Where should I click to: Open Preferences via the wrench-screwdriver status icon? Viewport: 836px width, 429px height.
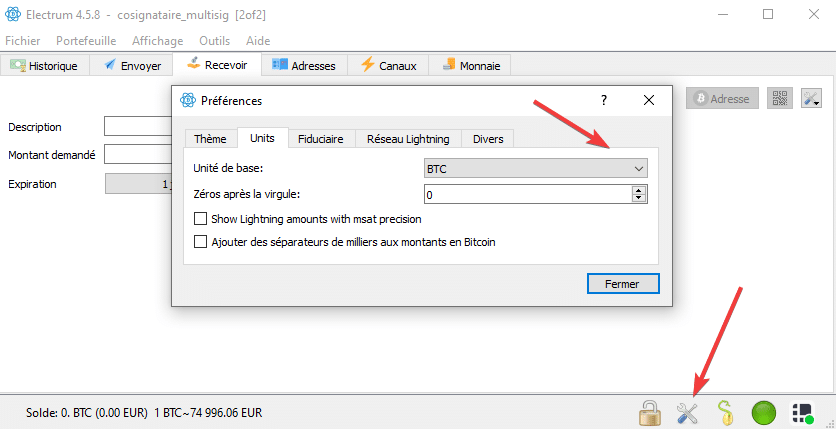click(x=687, y=412)
